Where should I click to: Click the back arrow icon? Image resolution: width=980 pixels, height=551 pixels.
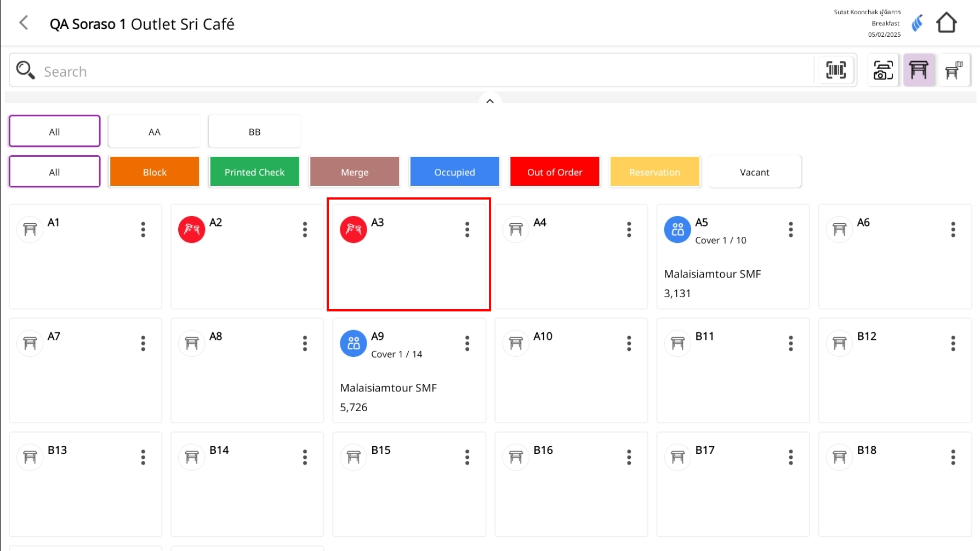click(24, 23)
